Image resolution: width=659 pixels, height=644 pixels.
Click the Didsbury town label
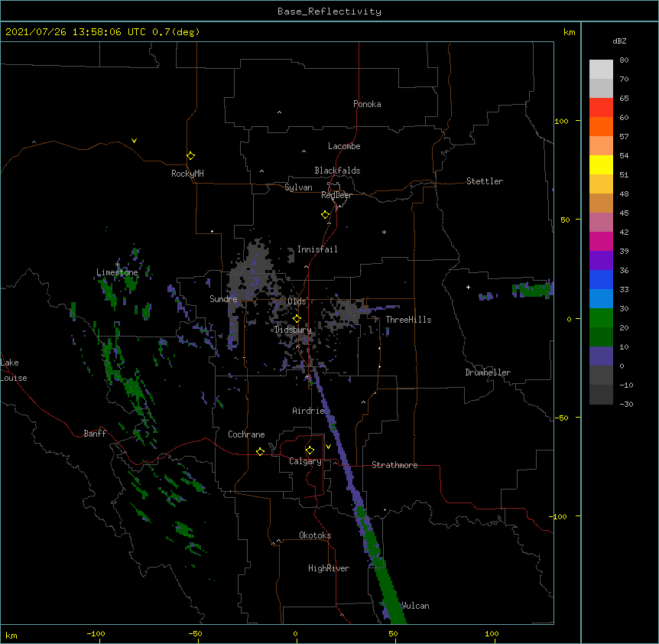tap(293, 330)
